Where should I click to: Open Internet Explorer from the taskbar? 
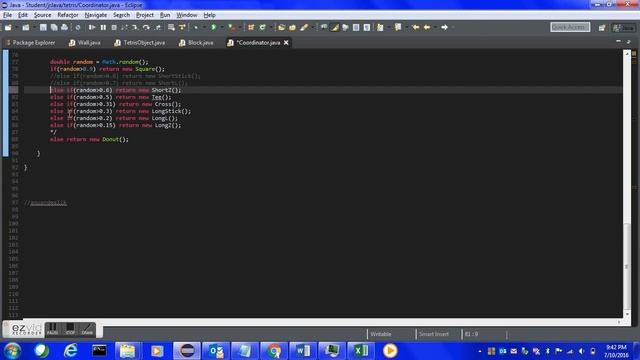pos(71,351)
